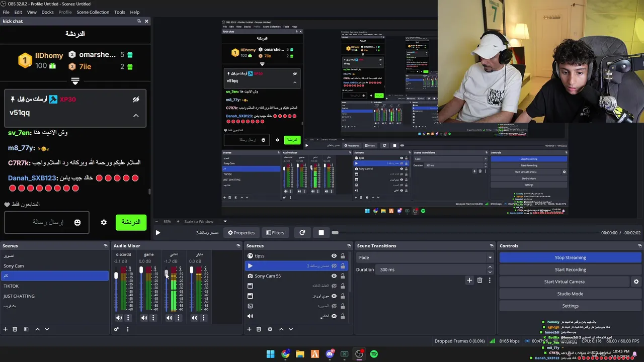Click Start Recording
Viewport: 644px width, 362px height.
click(570, 269)
